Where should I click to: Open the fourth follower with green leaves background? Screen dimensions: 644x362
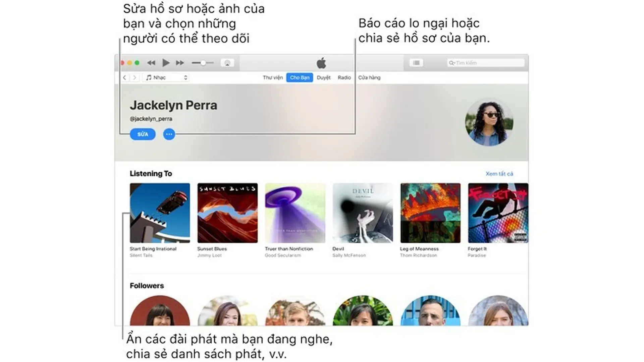point(363,310)
